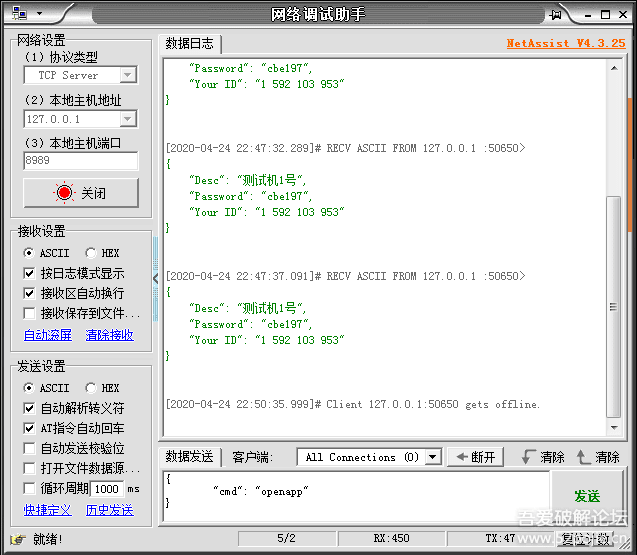The width and height of the screenshot is (637, 555).
Task: Enable 循环周期 checkbox
Action: tap(29, 488)
